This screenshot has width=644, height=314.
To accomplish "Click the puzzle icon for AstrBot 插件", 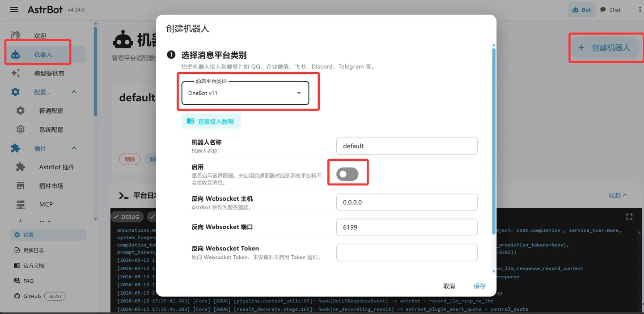I will (x=21, y=167).
